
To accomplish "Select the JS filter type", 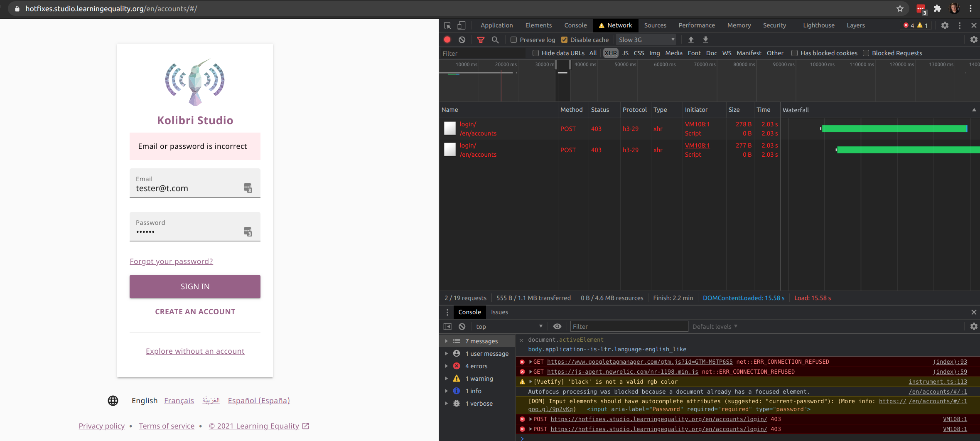I will (625, 53).
